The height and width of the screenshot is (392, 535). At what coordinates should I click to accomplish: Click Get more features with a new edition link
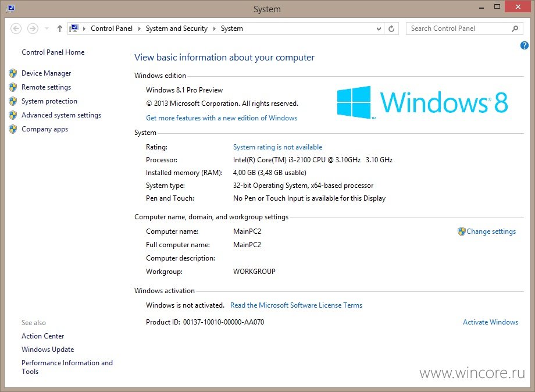tap(222, 118)
